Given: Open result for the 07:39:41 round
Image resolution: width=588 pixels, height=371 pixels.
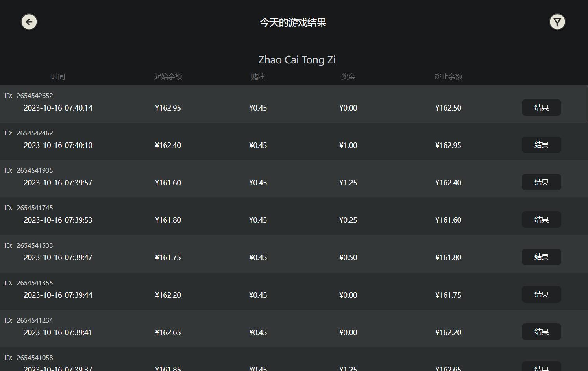Looking at the screenshot, I should pyautogui.click(x=541, y=332).
